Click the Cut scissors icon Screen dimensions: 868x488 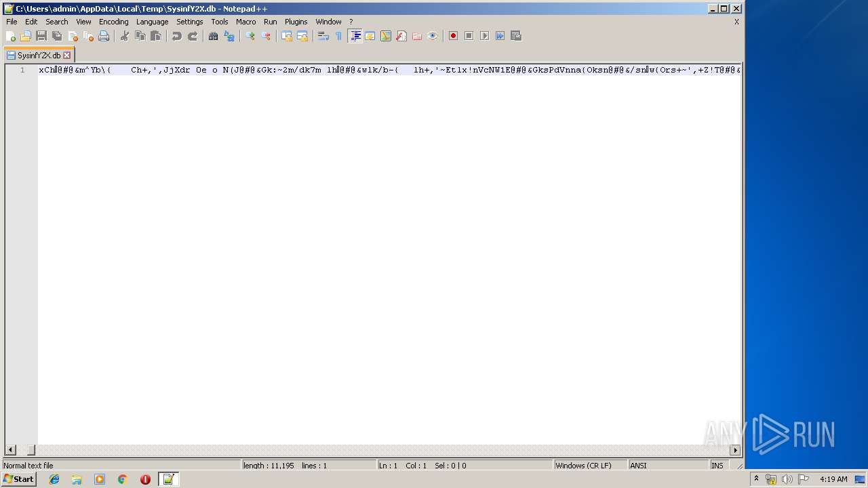coord(125,36)
